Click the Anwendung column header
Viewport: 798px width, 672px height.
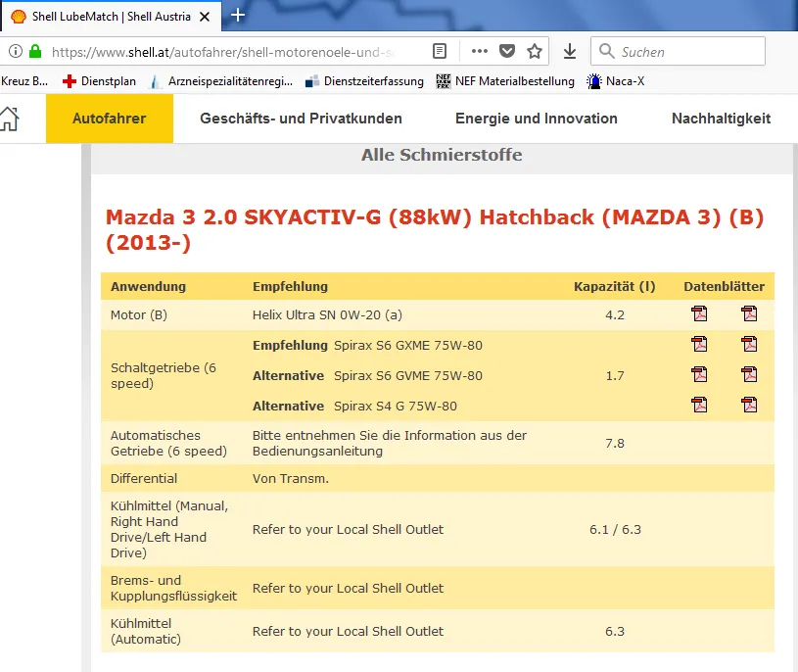click(148, 287)
